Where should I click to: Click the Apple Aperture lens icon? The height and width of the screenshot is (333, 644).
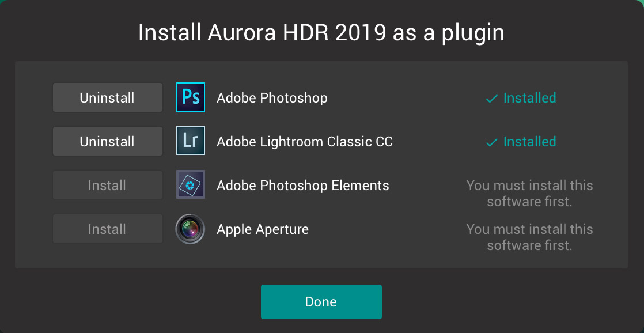click(x=190, y=229)
